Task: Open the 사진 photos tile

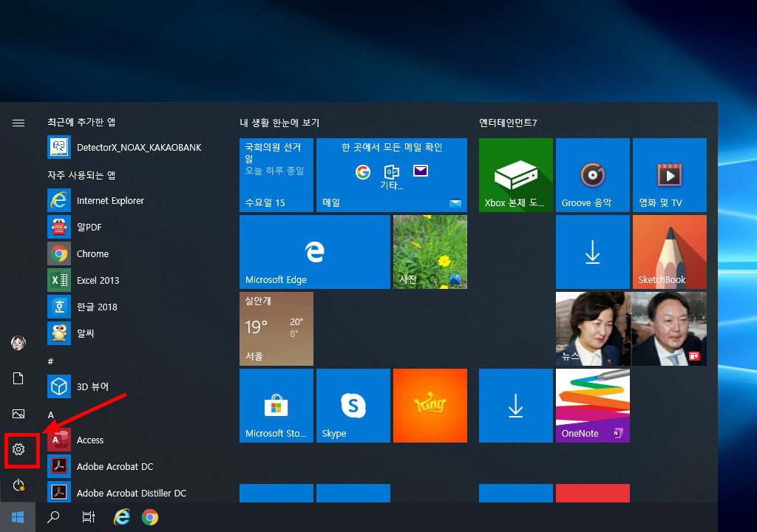Action: 430,251
